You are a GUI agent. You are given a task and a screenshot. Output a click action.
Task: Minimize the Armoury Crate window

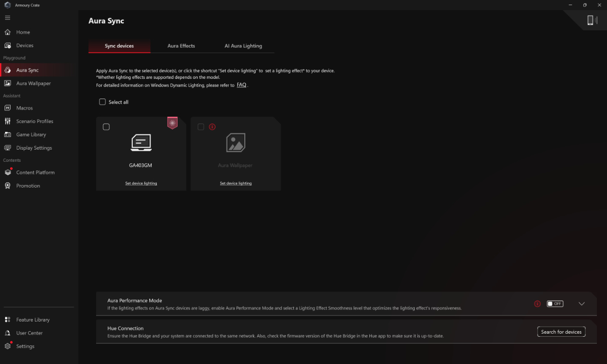[x=571, y=5]
